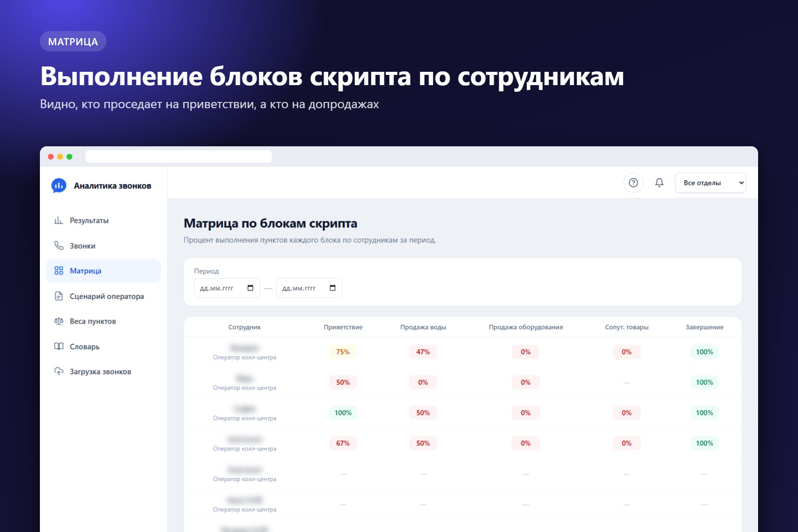The width and height of the screenshot is (798, 532).
Task: Click the Матрица по блокам скрипта heading
Action: pyautogui.click(x=270, y=223)
